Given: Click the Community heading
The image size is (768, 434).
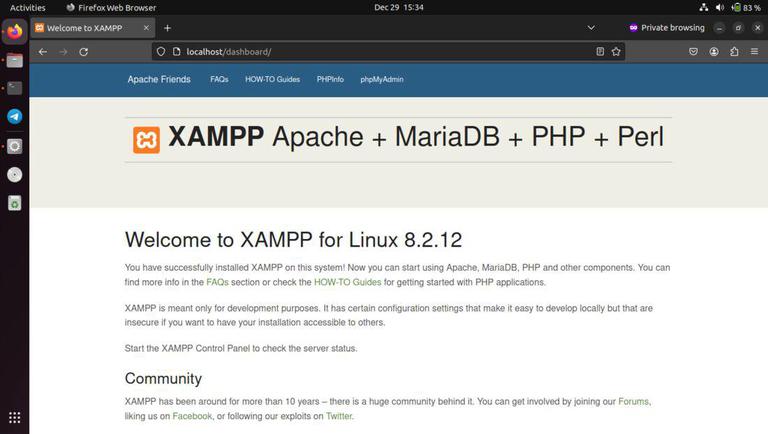Looking at the screenshot, I should point(163,379).
